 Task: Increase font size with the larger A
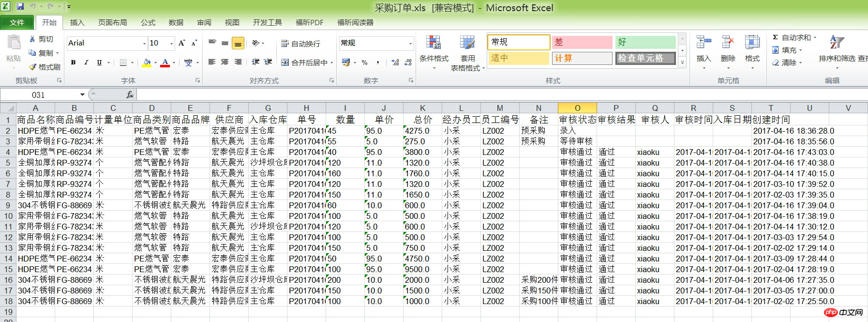[182, 43]
